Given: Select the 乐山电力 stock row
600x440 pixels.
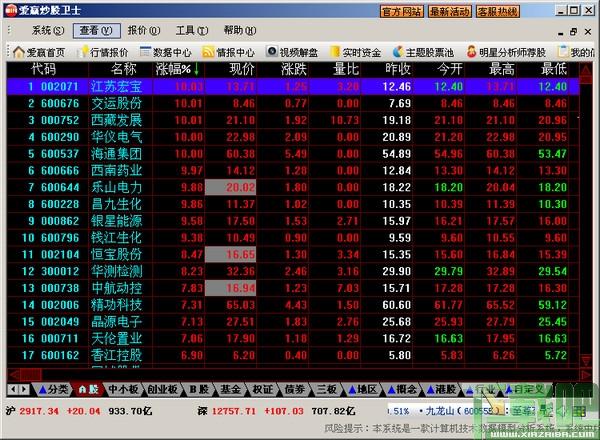Looking at the screenshot, I should pyautogui.click(x=293, y=187).
